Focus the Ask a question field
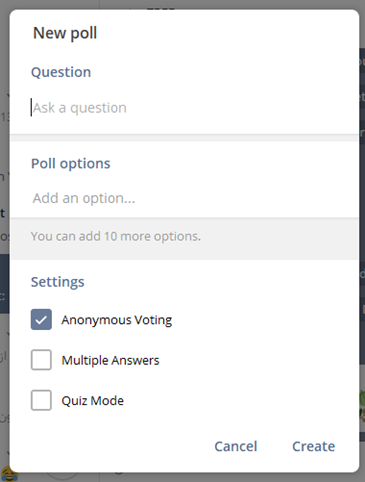Viewport: 365px width, 482px height. click(x=184, y=108)
